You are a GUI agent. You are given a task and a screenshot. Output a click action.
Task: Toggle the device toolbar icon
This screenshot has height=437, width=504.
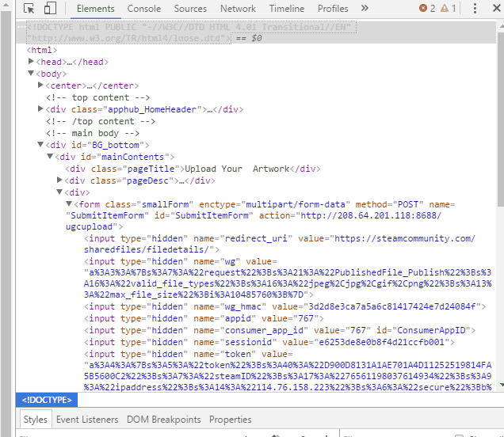(x=50, y=9)
